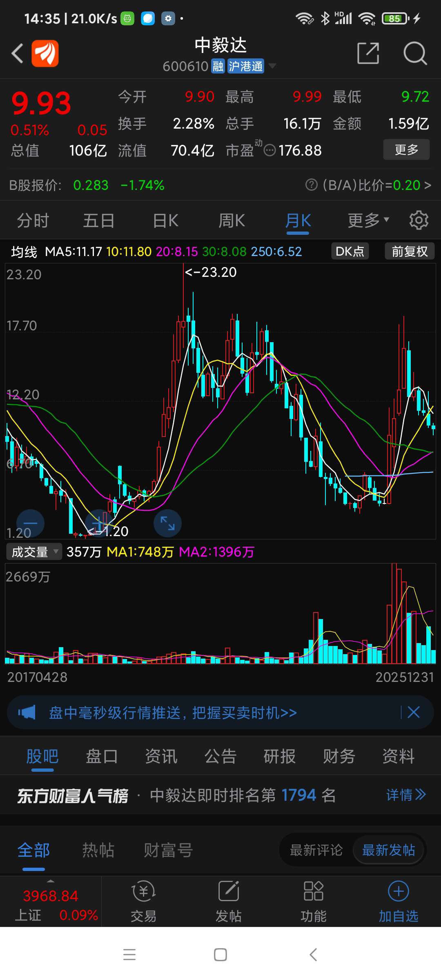Sort by 最新发帖
This screenshot has height=980, width=441.
(389, 850)
